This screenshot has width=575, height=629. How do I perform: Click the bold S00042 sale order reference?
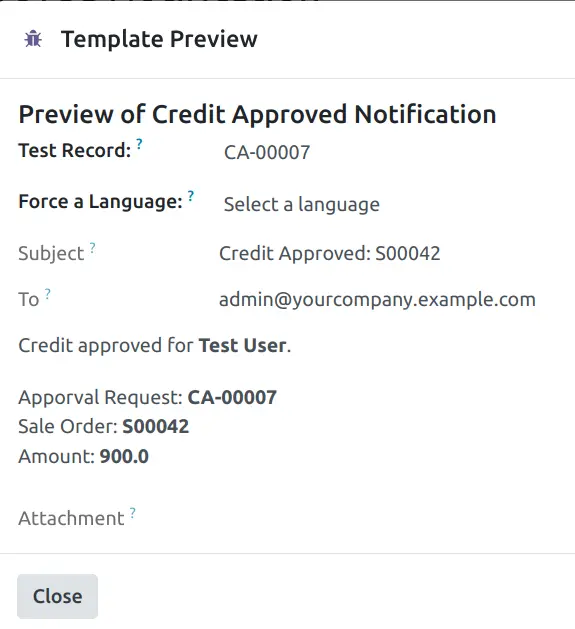156,426
